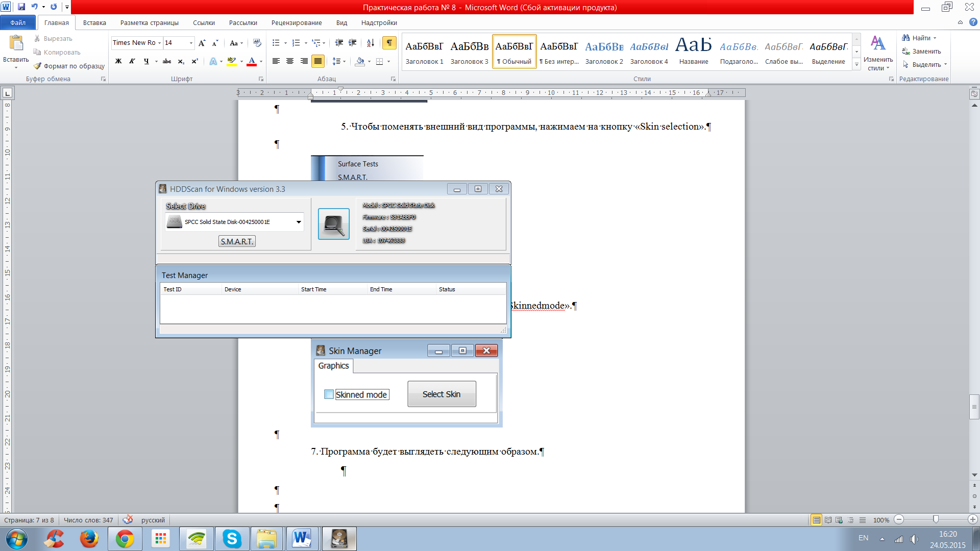Click the bullet list icon
Viewport: 980px width, 551px height.
(x=276, y=43)
